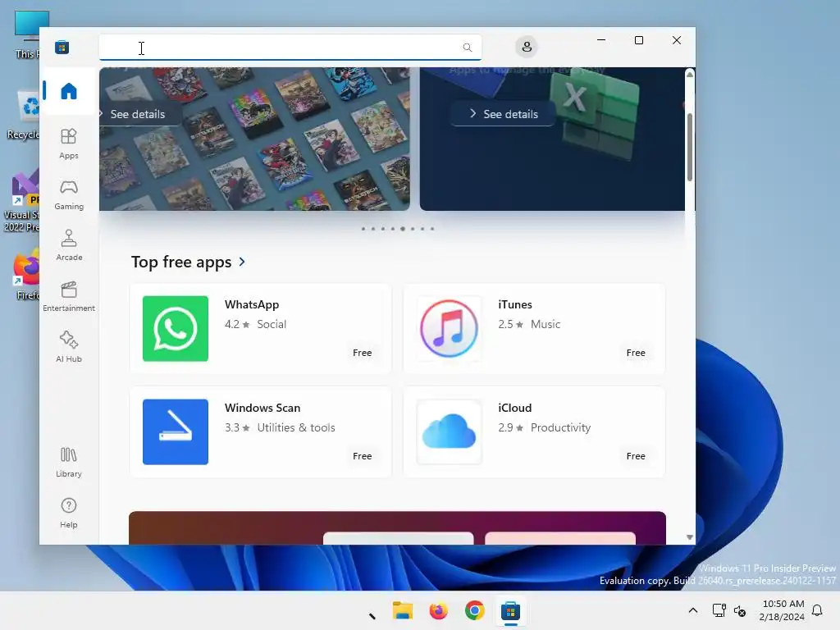Click the Music category on iTunes card

tap(546, 324)
